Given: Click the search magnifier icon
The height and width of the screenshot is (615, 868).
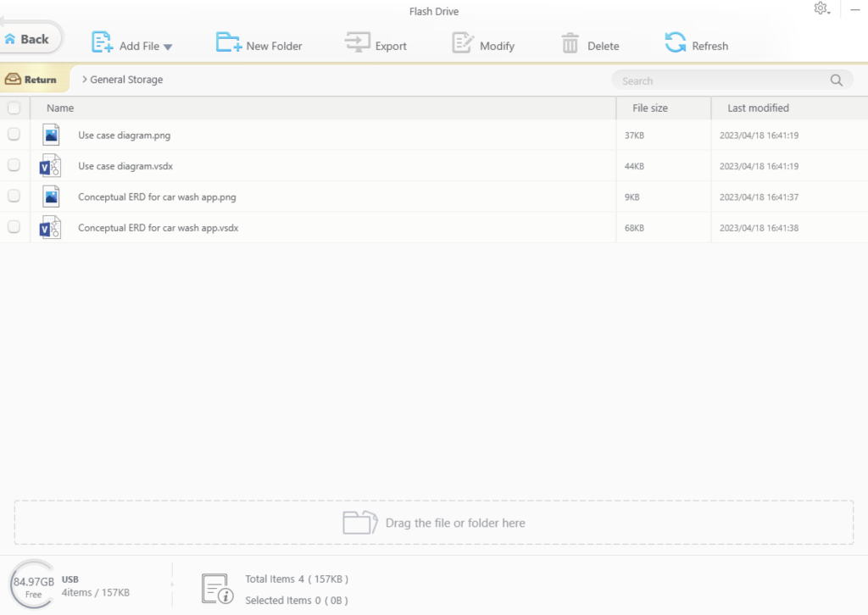Looking at the screenshot, I should click(837, 80).
